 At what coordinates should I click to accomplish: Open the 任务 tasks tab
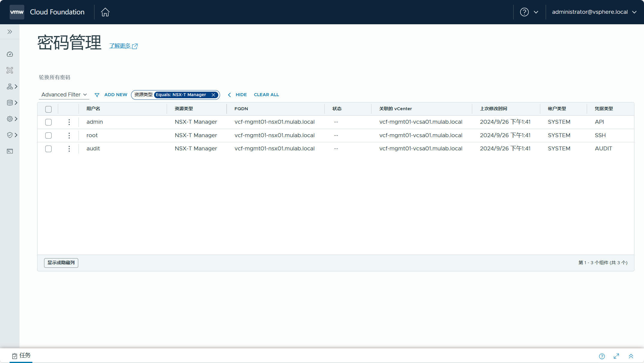coord(21,356)
